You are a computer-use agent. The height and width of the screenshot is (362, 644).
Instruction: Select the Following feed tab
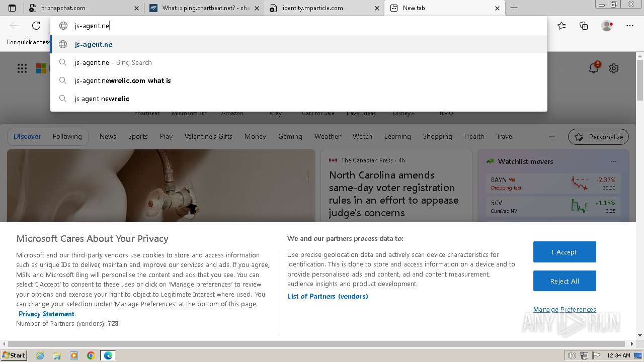[67, 136]
